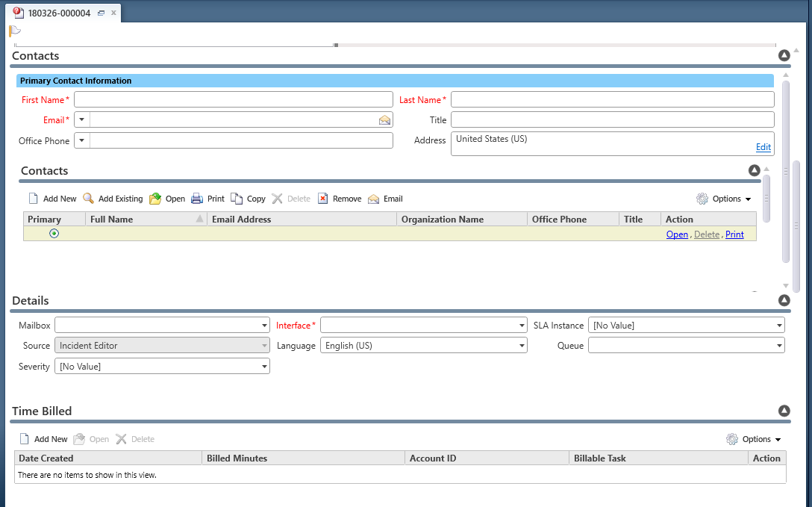Undock the 180326-000004 tab window
812x507 pixels.
(x=101, y=13)
